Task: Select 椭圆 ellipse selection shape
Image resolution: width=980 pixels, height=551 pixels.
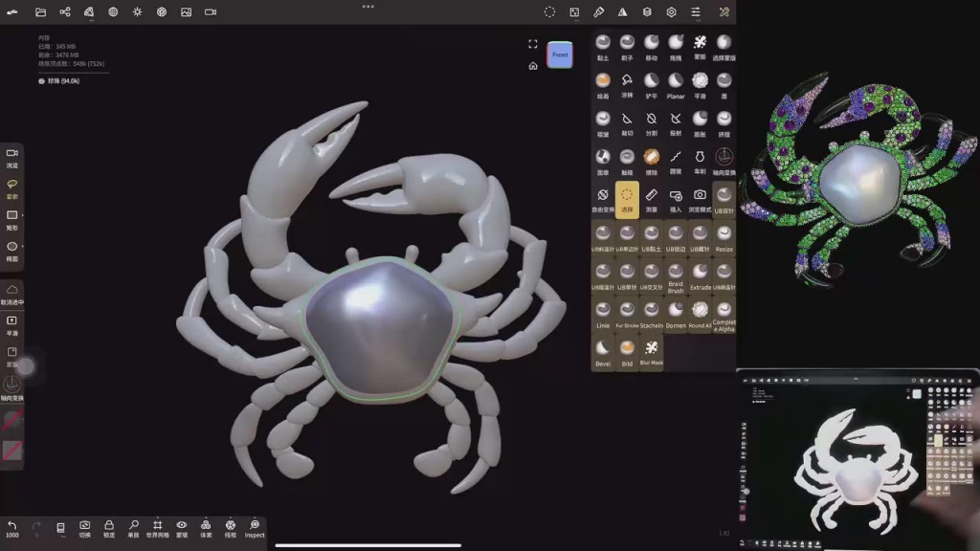Action: click(11, 252)
